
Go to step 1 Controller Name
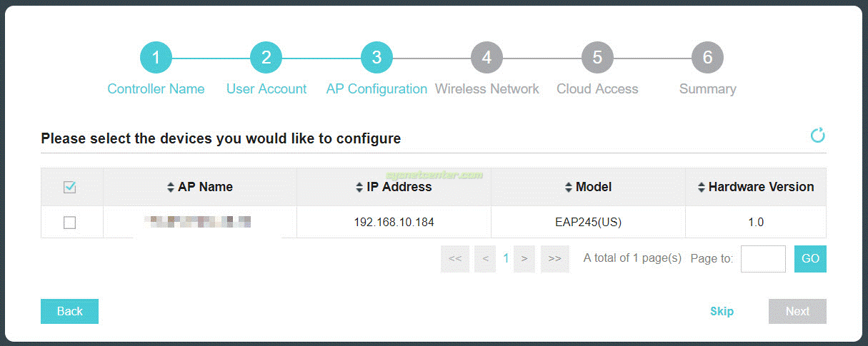(156, 58)
